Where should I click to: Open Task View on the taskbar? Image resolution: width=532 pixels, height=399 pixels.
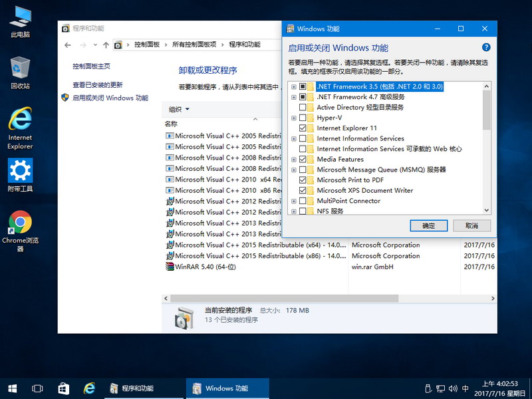(37, 388)
